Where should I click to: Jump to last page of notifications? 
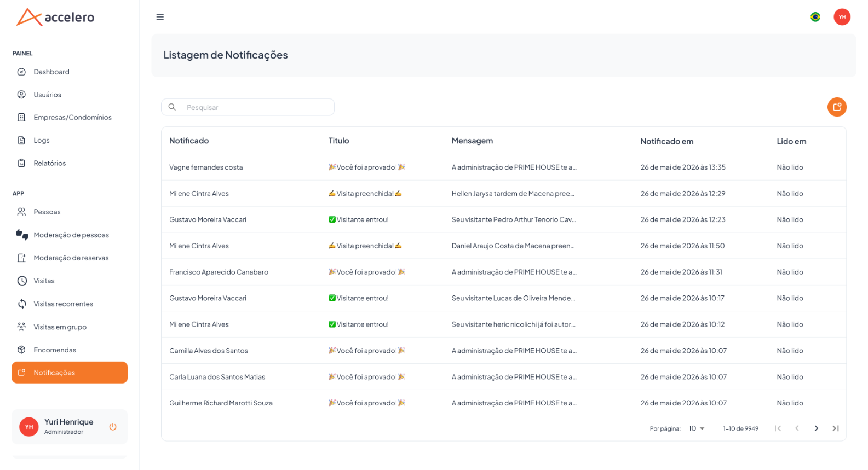tap(836, 428)
